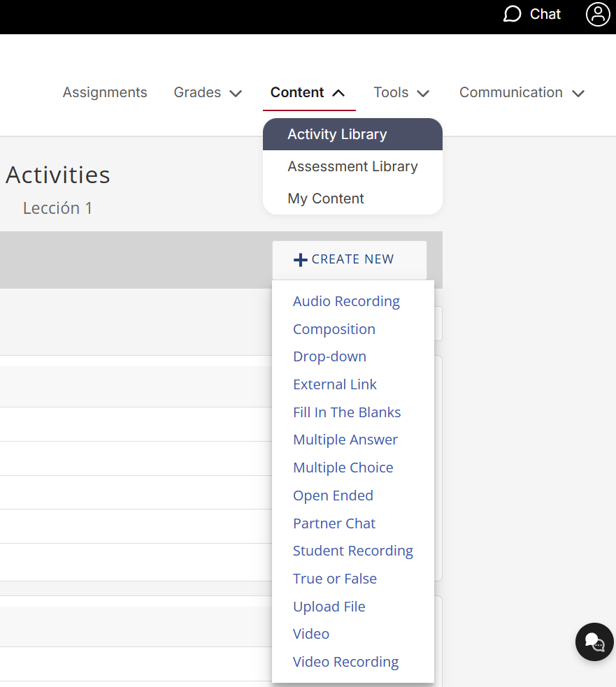Image resolution: width=616 pixels, height=687 pixels.
Task: Click the Activities page heading
Action: pos(57,175)
